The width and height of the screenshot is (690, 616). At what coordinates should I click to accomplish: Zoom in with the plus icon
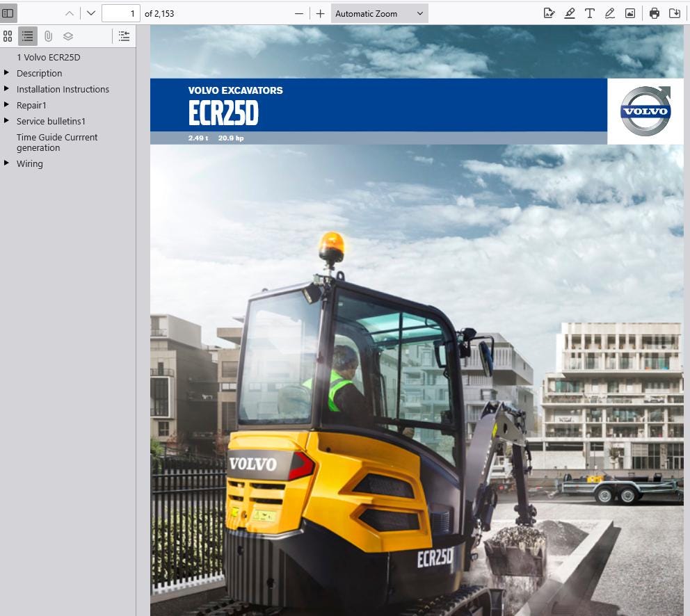(x=321, y=14)
